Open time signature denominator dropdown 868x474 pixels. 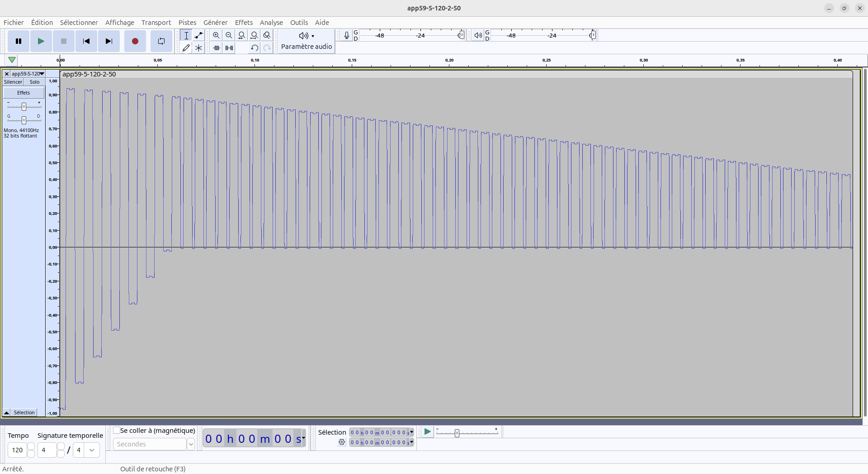(x=92, y=450)
